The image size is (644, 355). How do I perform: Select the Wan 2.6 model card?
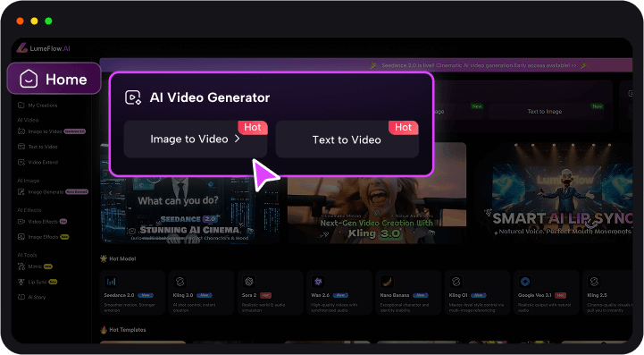pyautogui.click(x=339, y=292)
